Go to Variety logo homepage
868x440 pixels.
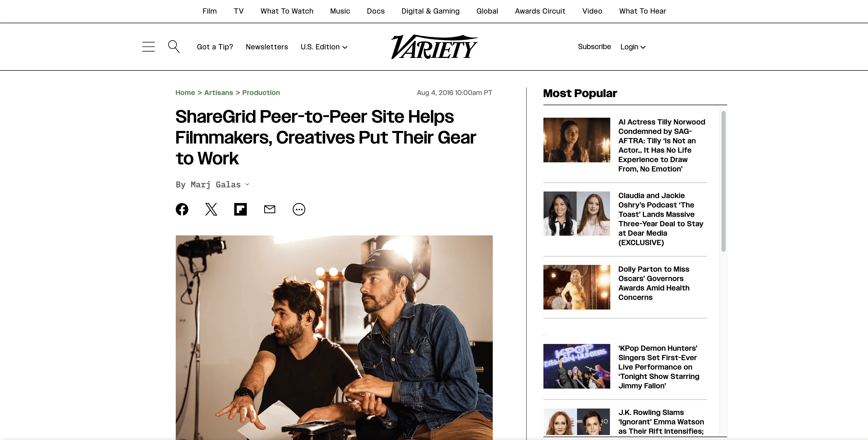coord(434,47)
